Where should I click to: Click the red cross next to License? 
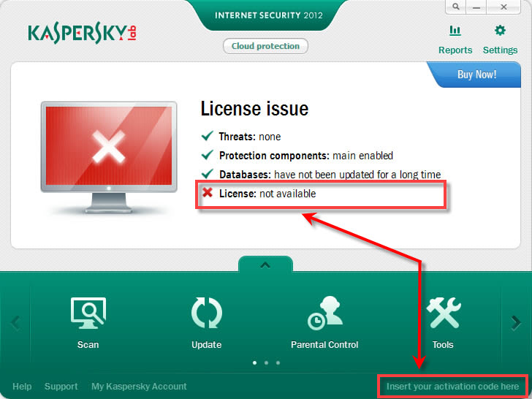click(208, 193)
